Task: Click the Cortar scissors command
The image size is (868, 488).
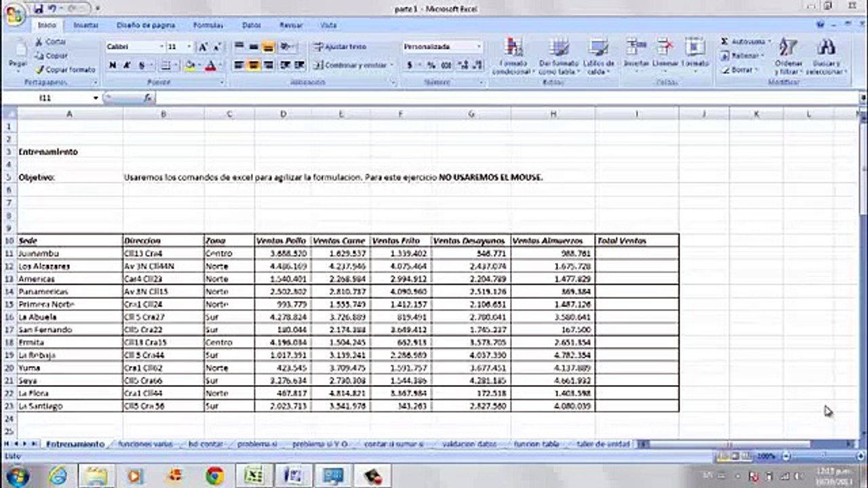Action: click(51, 42)
